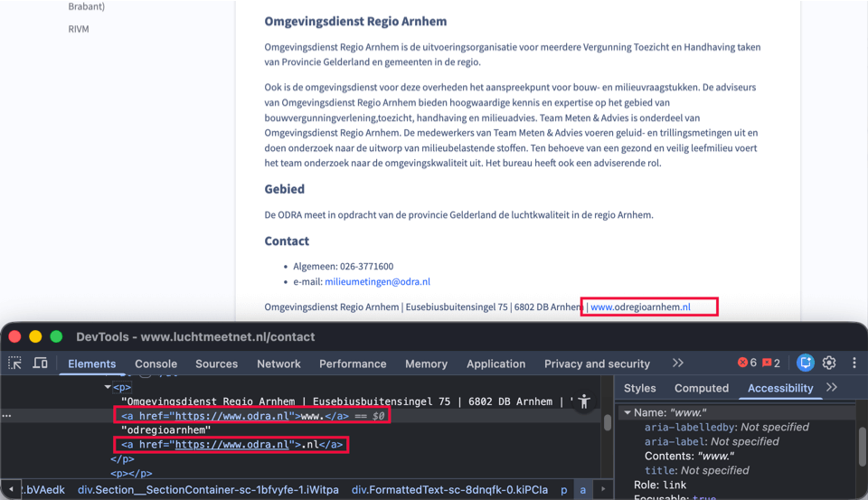Collapse the <p> element in DOM tree
Image resolution: width=868 pixels, height=500 pixels.
pyautogui.click(x=108, y=387)
